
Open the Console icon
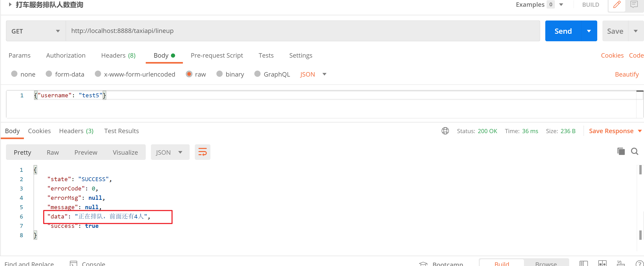coord(74,264)
